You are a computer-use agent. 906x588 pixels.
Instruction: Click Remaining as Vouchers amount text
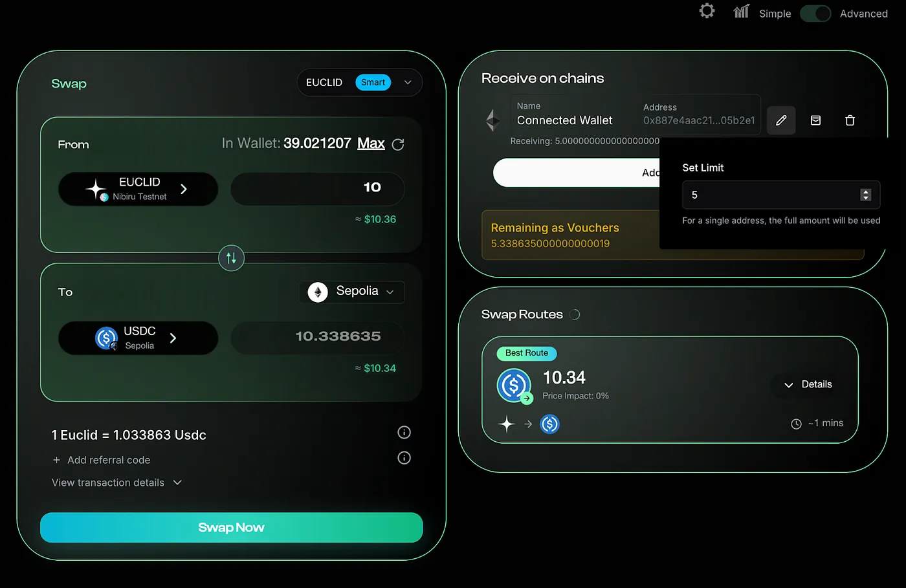click(x=550, y=244)
